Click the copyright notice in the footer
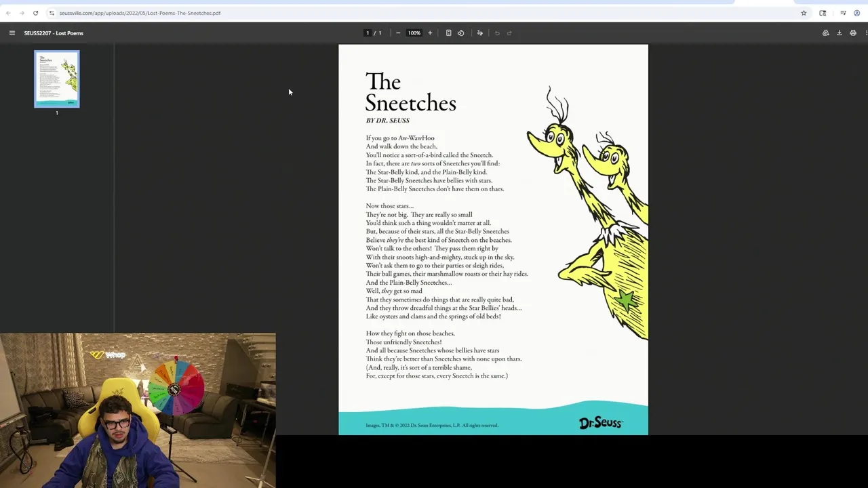 [x=432, y=426]
